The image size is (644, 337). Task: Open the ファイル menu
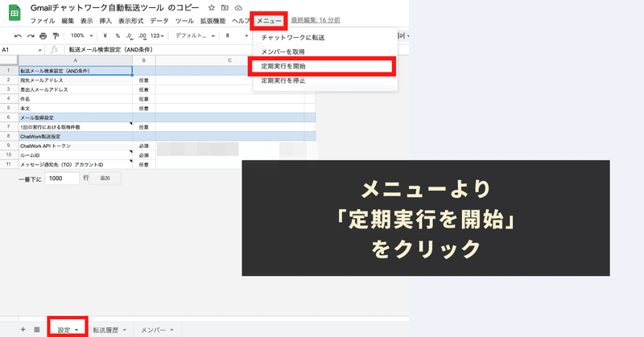point(43,21)
